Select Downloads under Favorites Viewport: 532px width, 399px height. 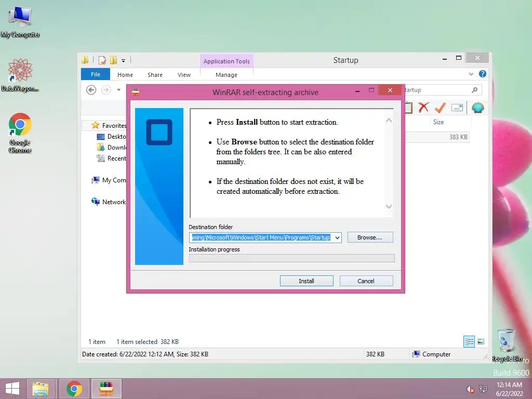click(x=112, y=147)
